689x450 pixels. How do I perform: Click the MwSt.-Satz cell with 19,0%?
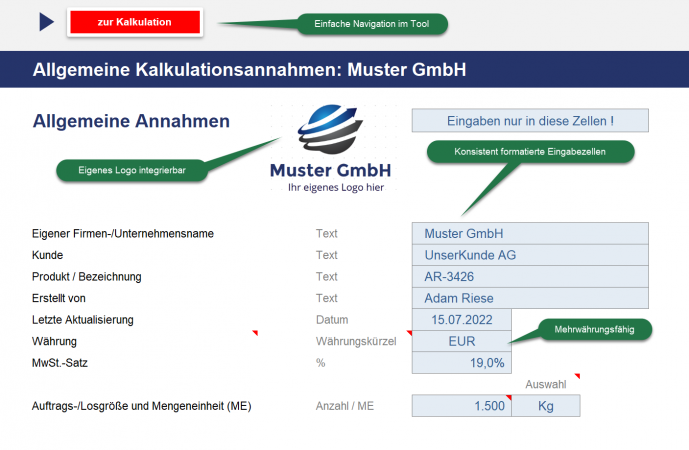point(461,363)
